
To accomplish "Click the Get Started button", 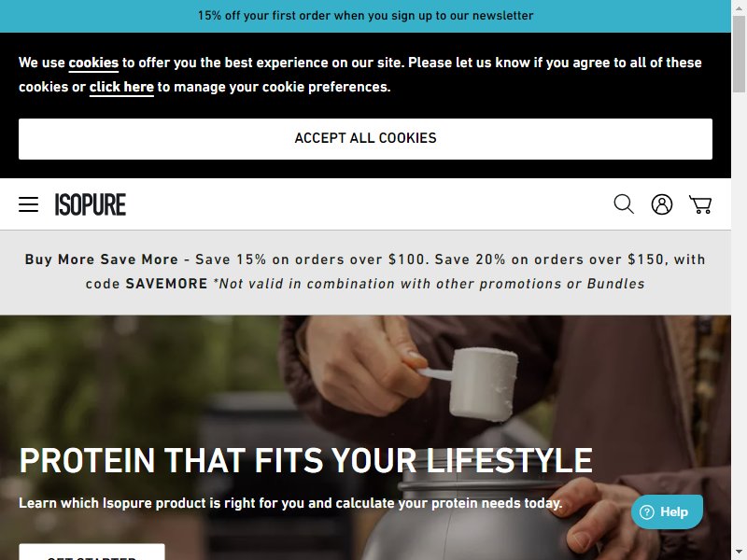I will pos(92,552).
